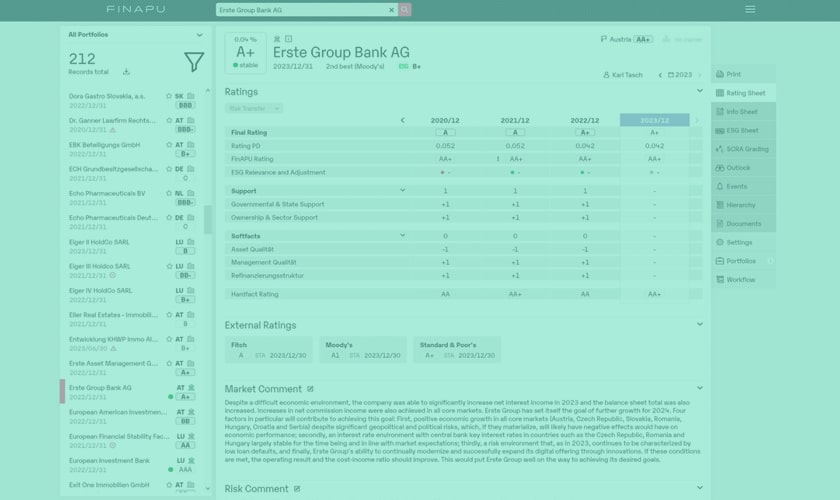This screenshot has height=500, width=840.
Task: Collapse the External Ratings section
Action: point(700,324)
